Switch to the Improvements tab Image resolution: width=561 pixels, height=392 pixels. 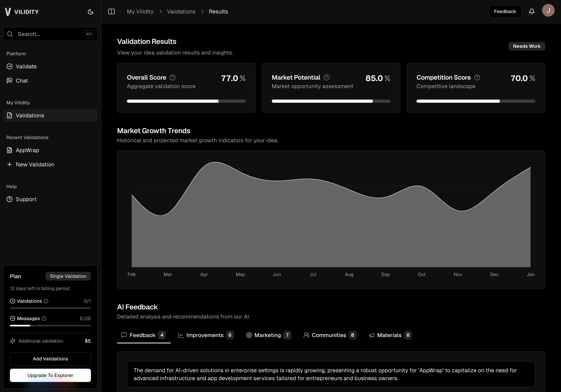[x=205, y=335]
